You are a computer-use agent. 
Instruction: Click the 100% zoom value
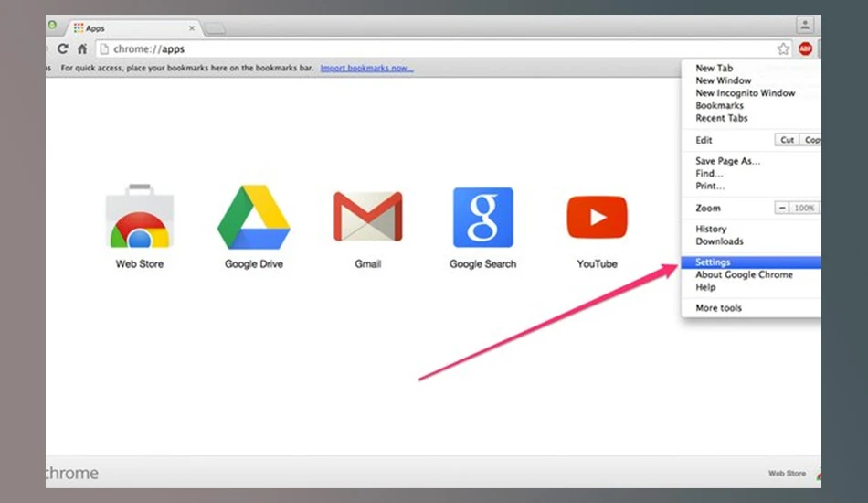[x=804, y=208]
